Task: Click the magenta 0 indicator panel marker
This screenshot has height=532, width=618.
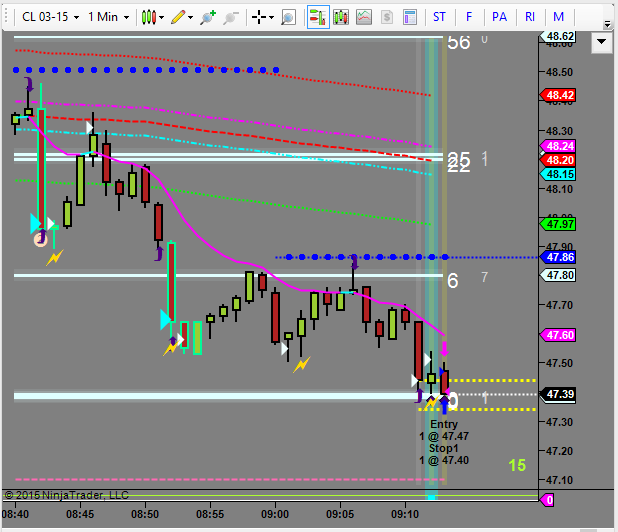Action: [x=548, y=500]
